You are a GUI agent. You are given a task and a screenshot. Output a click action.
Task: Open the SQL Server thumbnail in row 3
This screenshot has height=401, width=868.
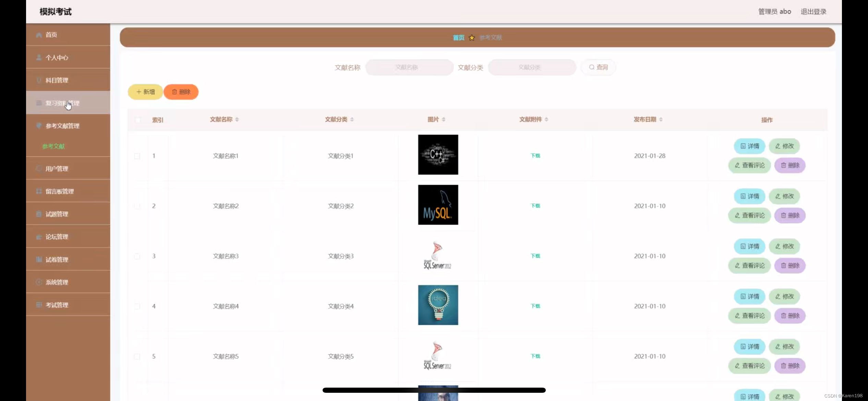tap(438, 255)
